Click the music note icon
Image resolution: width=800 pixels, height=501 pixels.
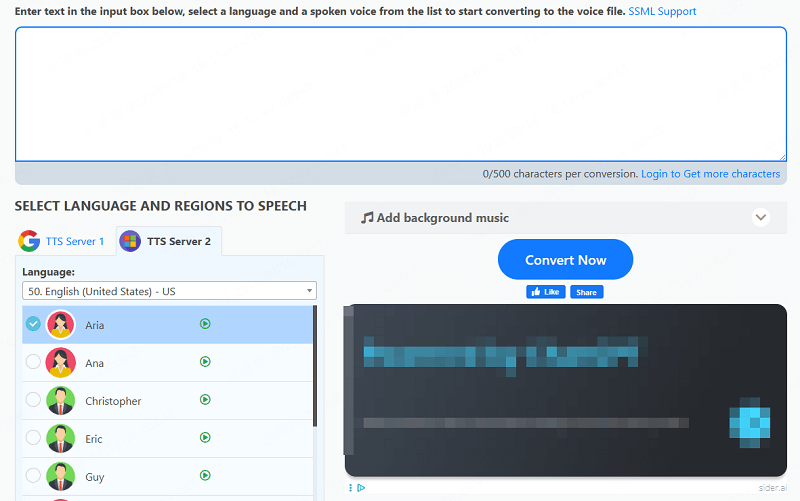[367, 218]
